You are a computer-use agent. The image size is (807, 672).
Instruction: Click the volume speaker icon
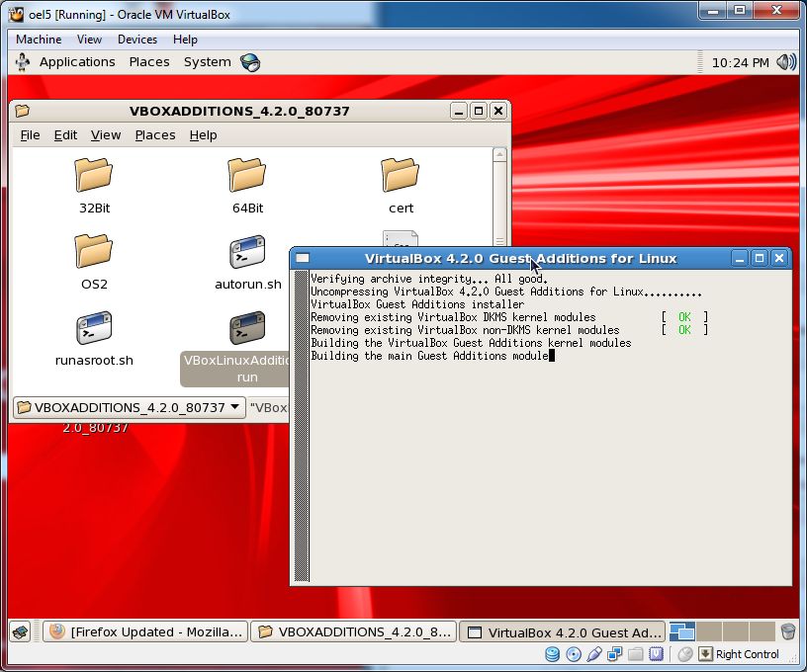(786, 62)
